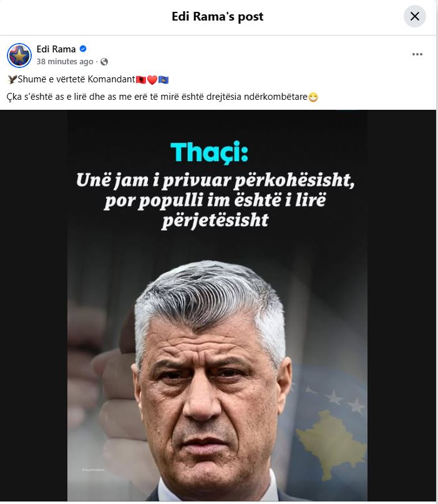Click the sentence about 'drejtësia ndërkombëtare'
This screenshot has height=504, width=438.
[157, 97]
